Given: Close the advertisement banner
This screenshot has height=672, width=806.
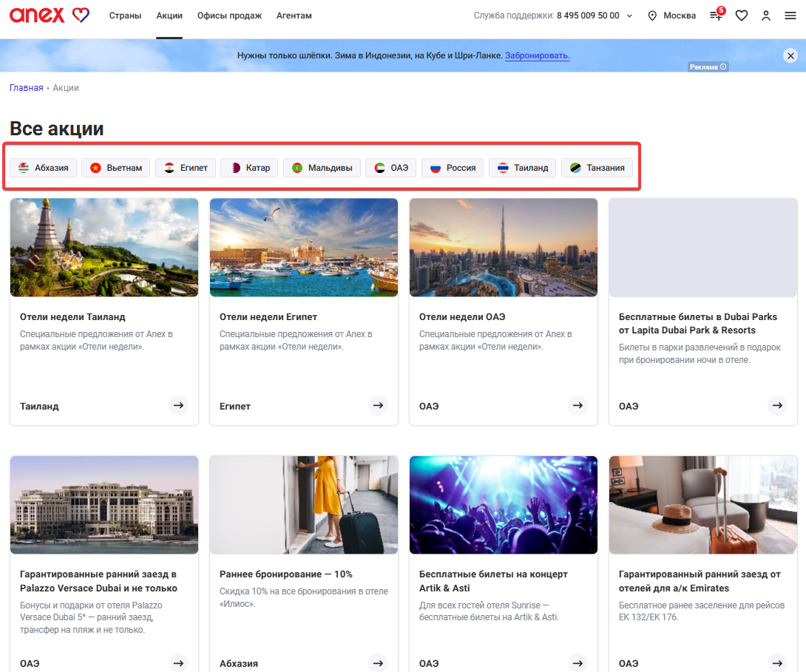Looking at the screenshot, I should [x=790, y=55].
